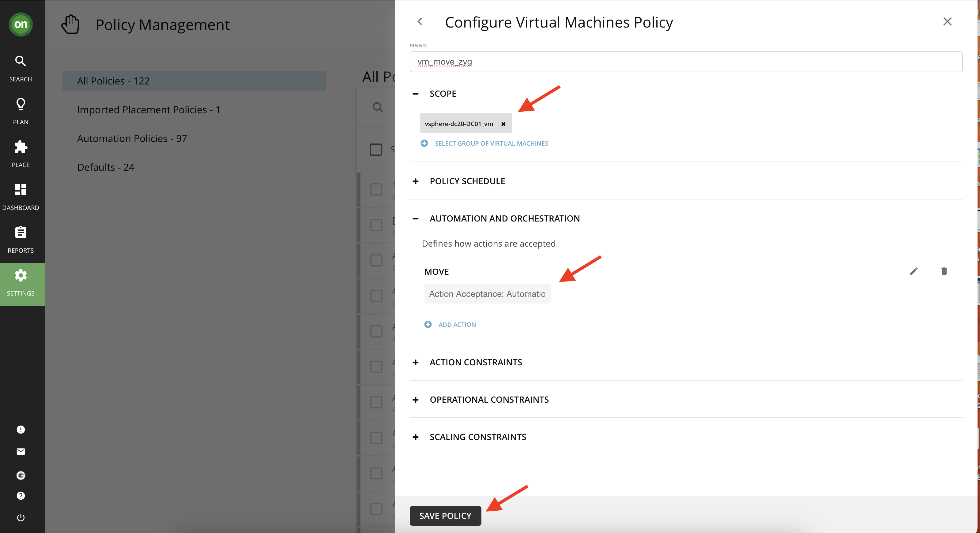Viewport: 980px width, 533px height.
Task: Click the Policy Management hand icon
Action: click(x=70, y=24)
